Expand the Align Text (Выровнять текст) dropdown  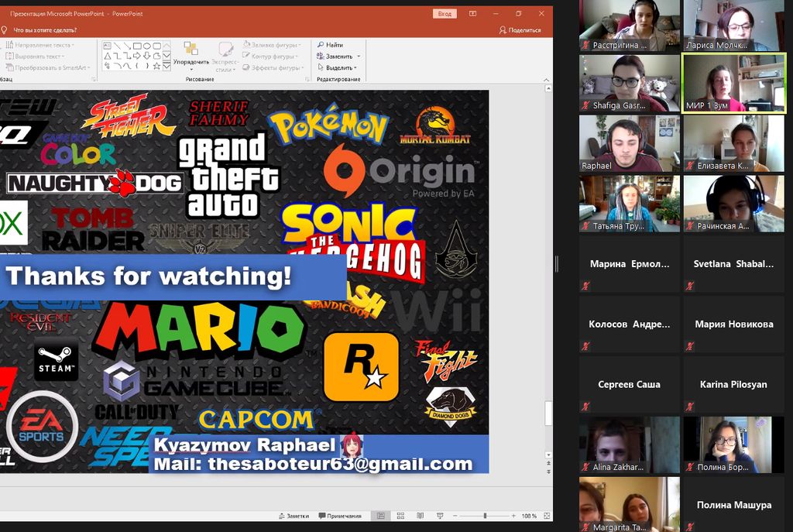click(63, 56)
